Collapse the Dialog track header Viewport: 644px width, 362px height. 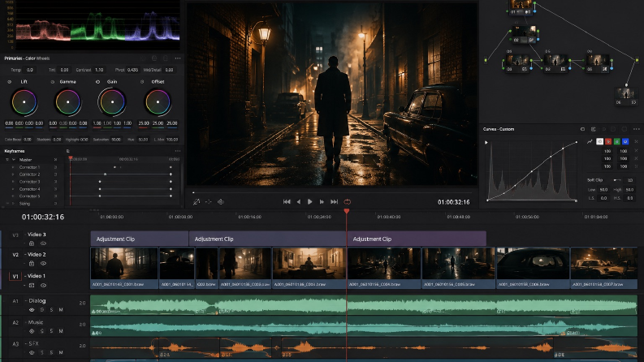click(25, 301)
